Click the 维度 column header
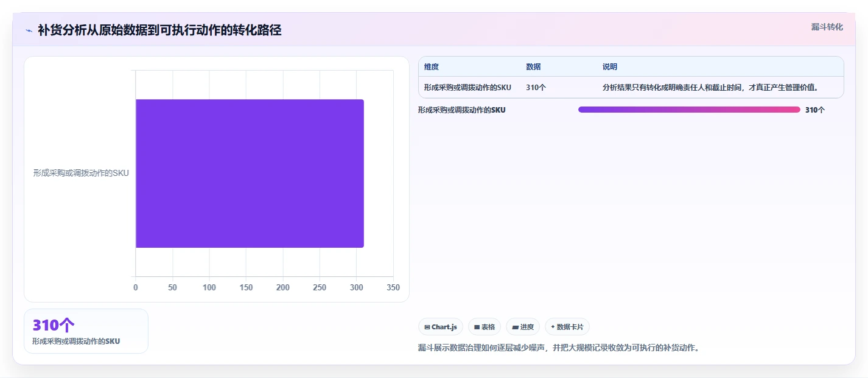This screenshot has width=868, height=378. 432,67
